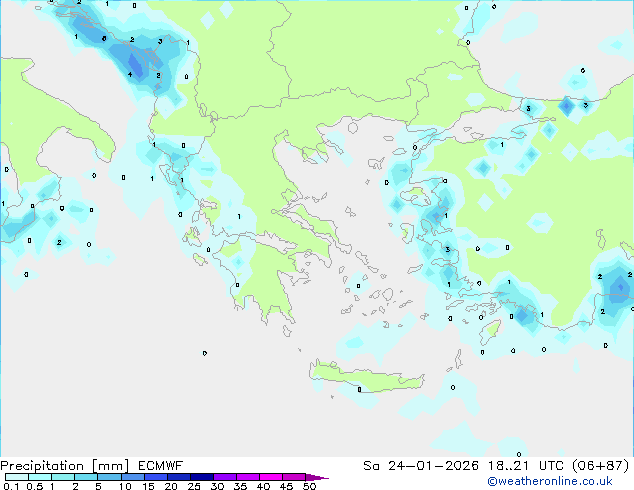Choose the 10–15 mm blue legend swatch
634x490 pixels.
132,477
